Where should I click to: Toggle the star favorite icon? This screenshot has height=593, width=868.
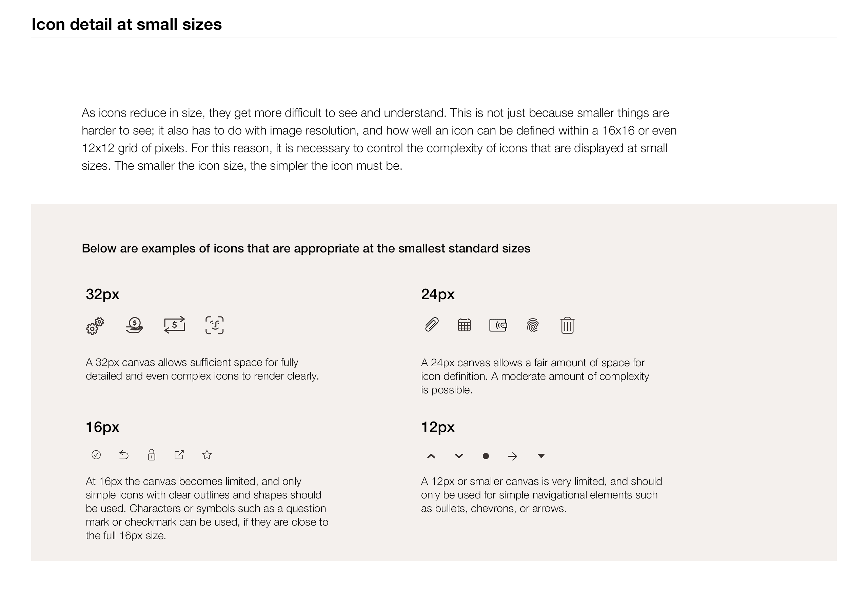pos(207,455)
